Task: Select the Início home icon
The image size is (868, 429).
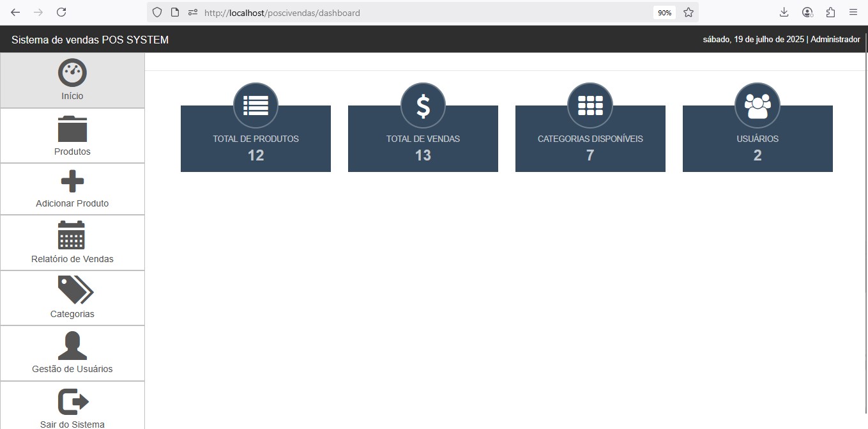Action: click(72, 72)
